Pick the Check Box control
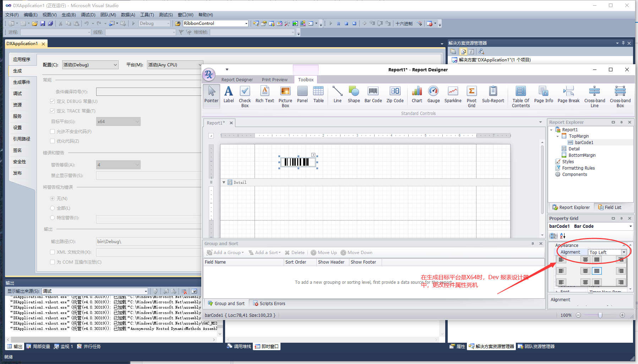The width and height of the screenshot is (638, 364). click(x=245, y=96)
